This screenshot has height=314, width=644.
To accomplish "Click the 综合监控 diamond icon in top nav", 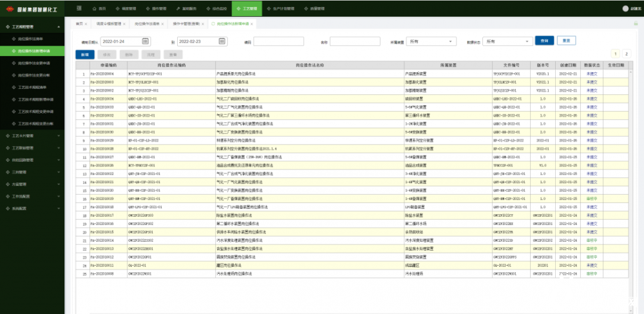I will coord(209,8).
